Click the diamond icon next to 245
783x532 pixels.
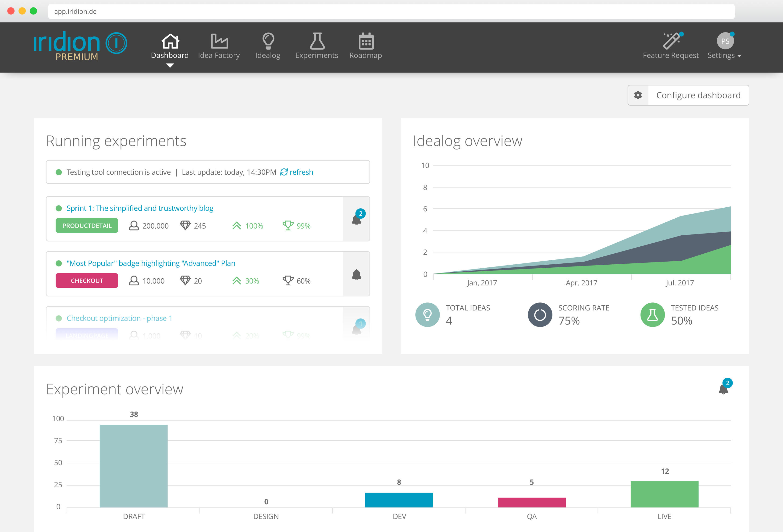coord(185,225)
